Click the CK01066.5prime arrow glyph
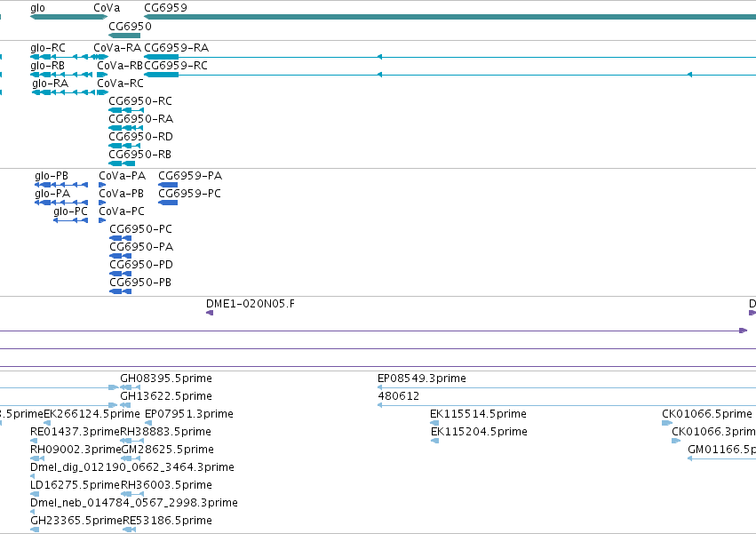 pyautogui.click(x=667, y=423)
